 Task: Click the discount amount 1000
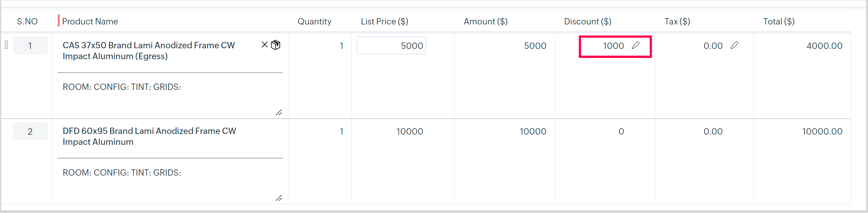[x=613, y=46]
